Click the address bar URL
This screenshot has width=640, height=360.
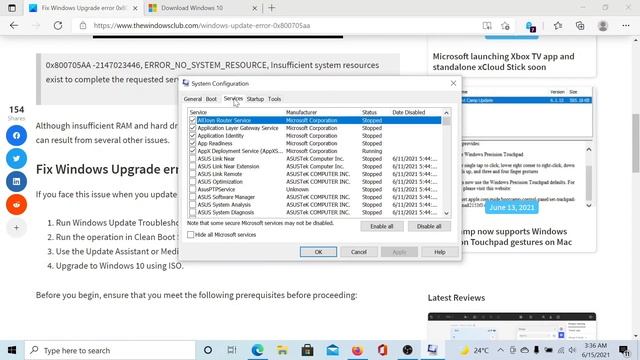(202, 26)
